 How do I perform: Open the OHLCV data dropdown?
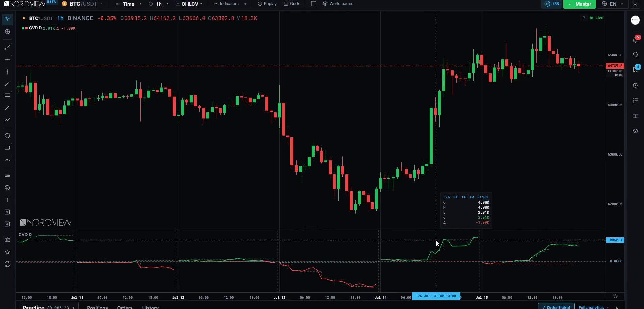point(190,4)
